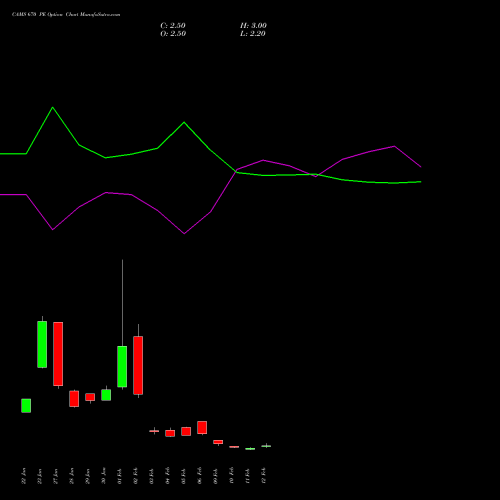
Task: Select the red candle above 06 Feb
Action: click(202, 427)
